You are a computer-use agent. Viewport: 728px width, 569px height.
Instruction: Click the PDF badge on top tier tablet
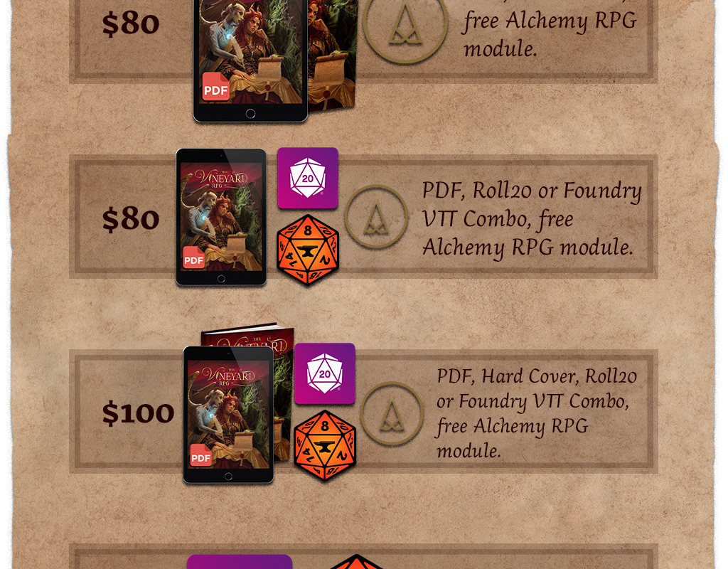point(216,86)
